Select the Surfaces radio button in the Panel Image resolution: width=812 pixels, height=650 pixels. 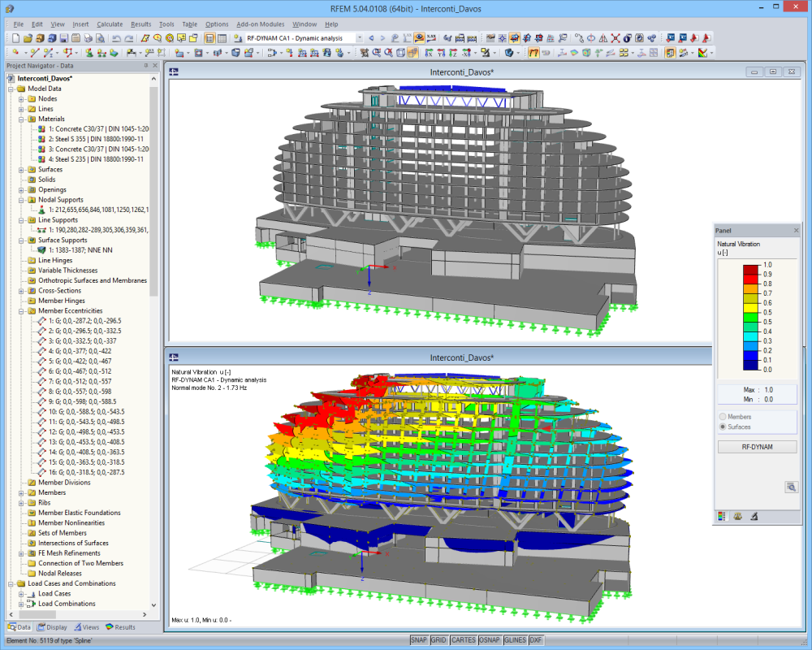[723, 426]
